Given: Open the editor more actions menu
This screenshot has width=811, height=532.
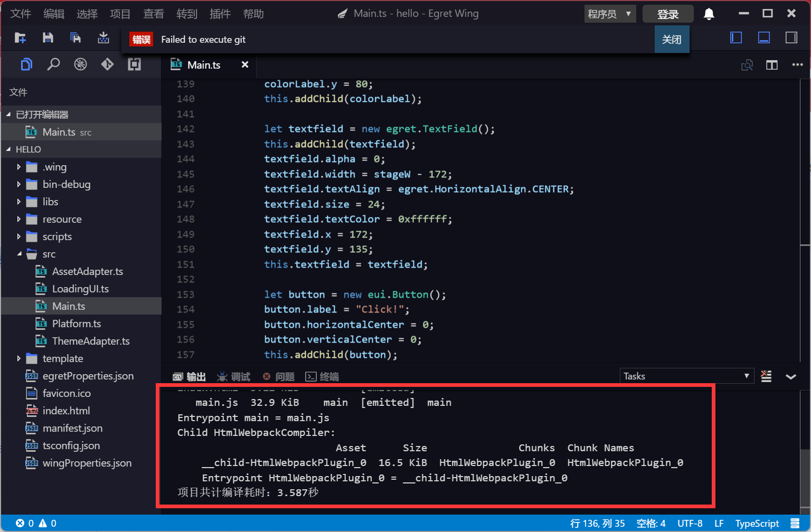Looking at the screenshot, I should click(x=797, y=65).
